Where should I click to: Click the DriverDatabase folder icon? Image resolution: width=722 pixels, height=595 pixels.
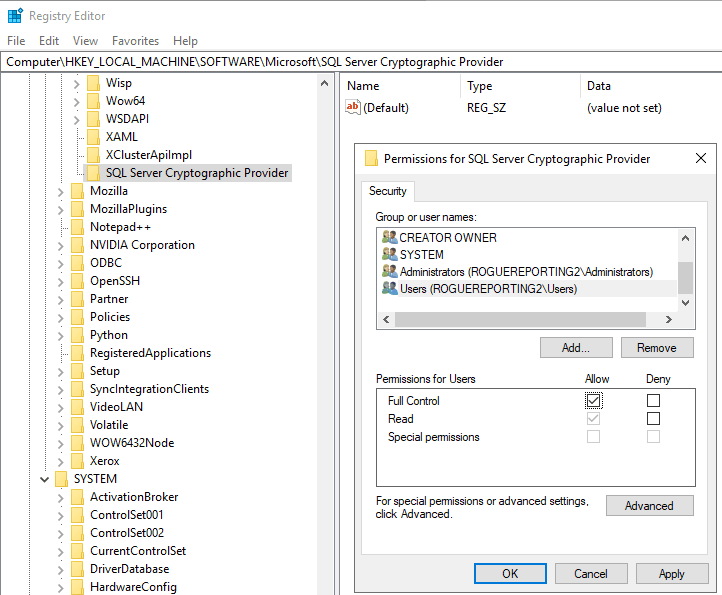point(77,569)
